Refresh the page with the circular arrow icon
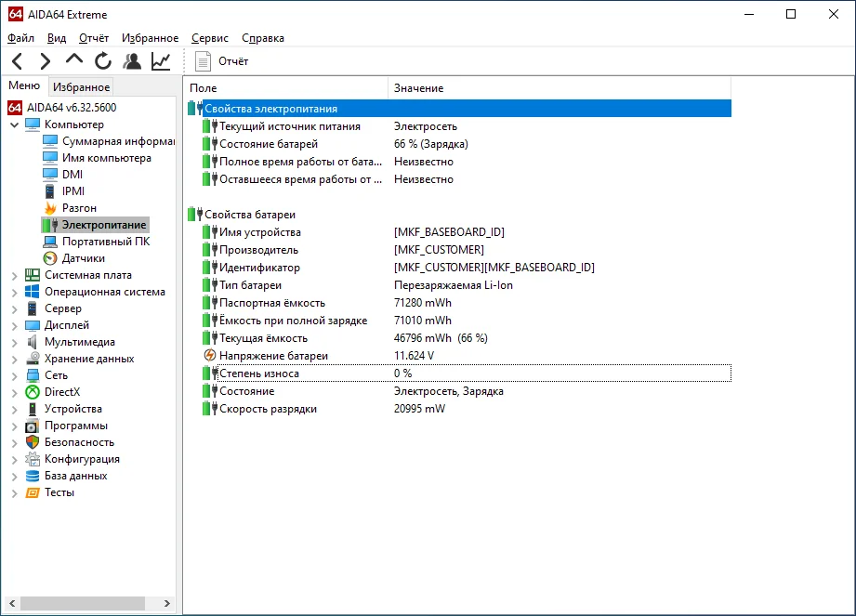 pos(102,61)
